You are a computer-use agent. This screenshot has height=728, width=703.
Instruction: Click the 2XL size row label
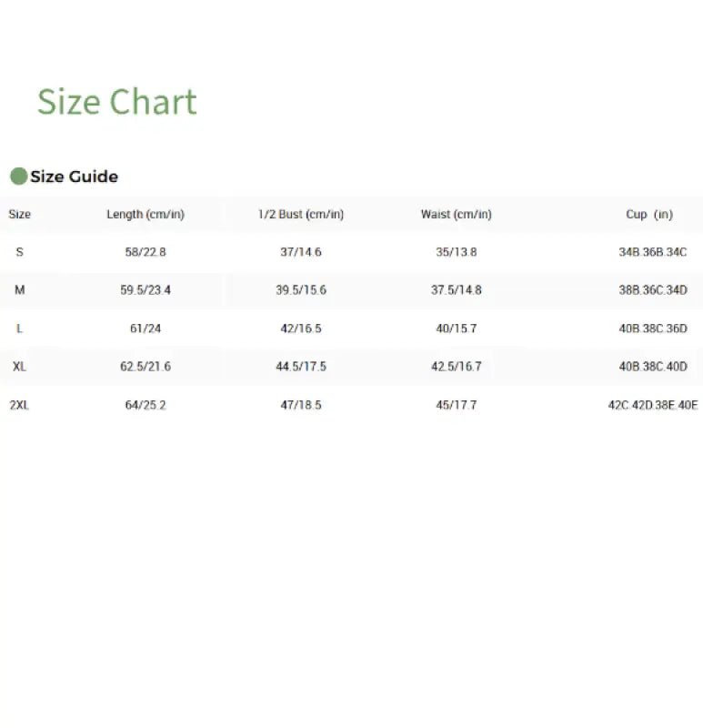pyautogui.click(x=19, y=405)
